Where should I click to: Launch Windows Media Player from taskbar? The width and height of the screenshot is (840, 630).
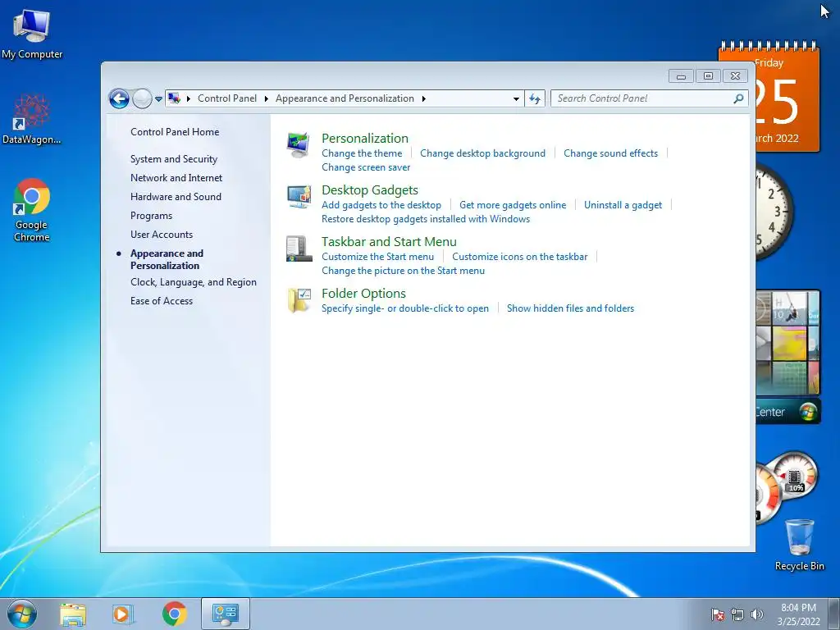pos(123,614)
